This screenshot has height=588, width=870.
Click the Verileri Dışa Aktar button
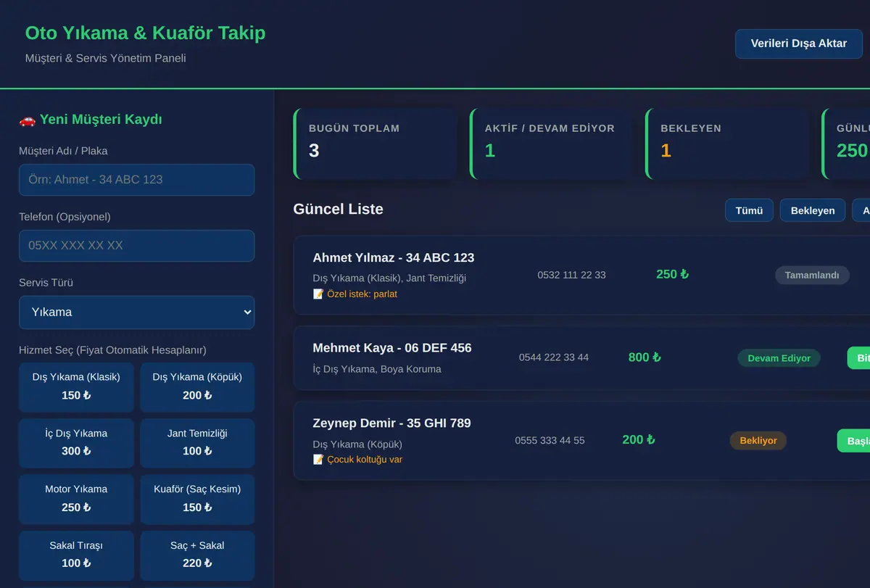point(799,44)
